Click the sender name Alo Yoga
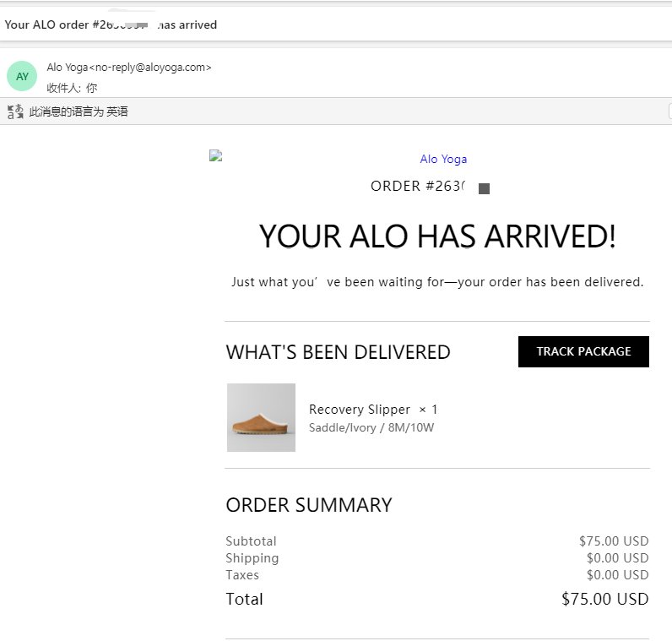Screen dimensions: 672x641 [67, 68]
